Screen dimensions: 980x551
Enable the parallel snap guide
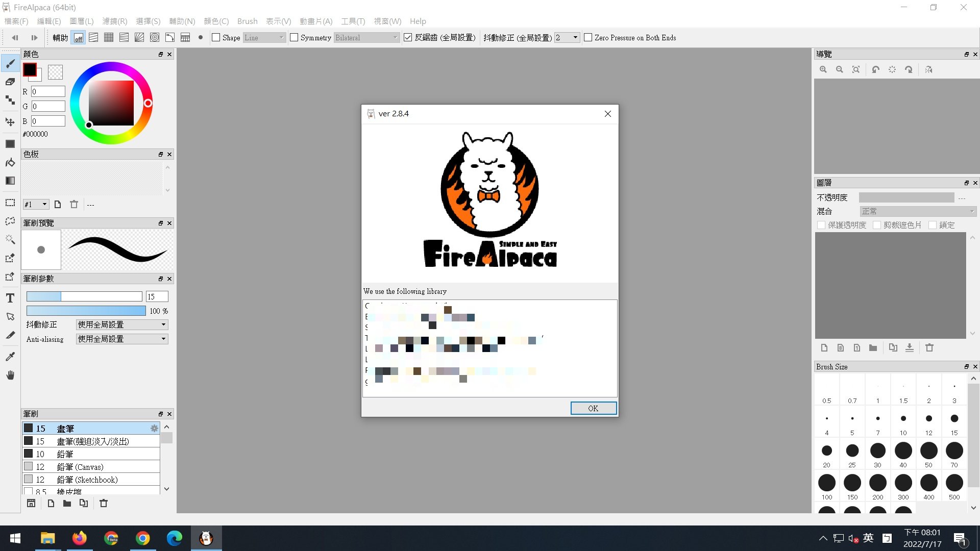click(x=93, y=38)
